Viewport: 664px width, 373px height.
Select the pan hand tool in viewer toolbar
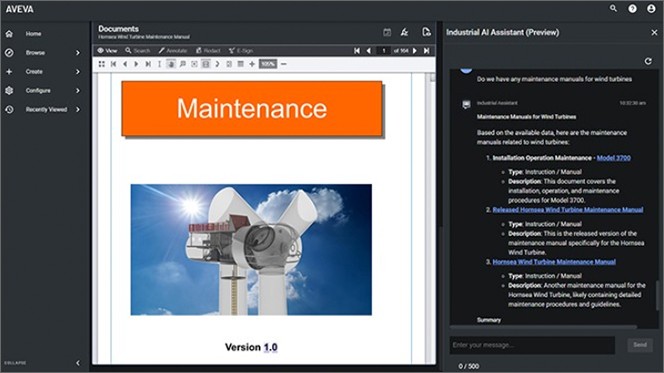click(171, 64)
